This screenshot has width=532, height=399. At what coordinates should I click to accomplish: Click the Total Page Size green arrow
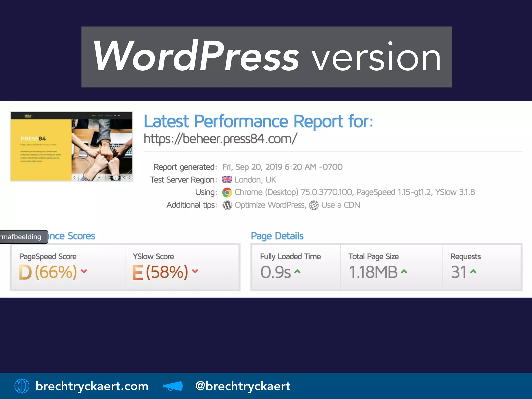(x=404, y=271)
